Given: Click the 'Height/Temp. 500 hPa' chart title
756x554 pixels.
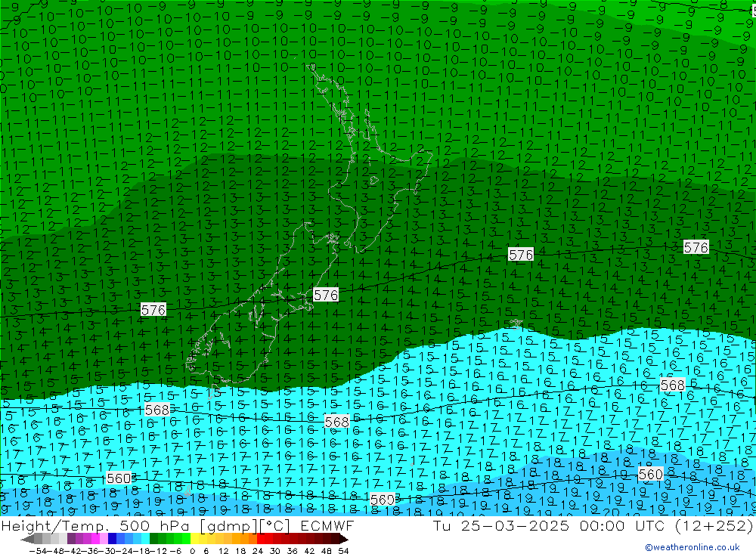Looking at the screenshot, I should coord(97,525).
